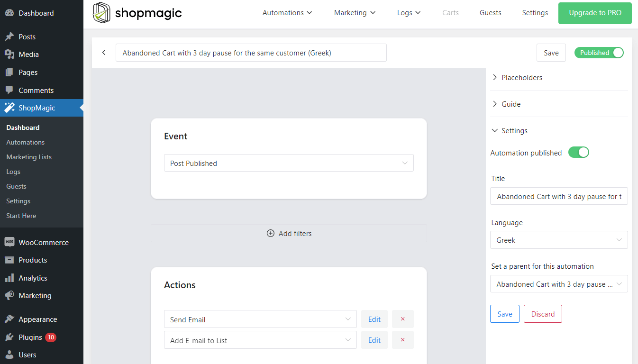This screenshot has width=638, height=364.
Task: Click the Add filters button
Action: click(289, 233)
